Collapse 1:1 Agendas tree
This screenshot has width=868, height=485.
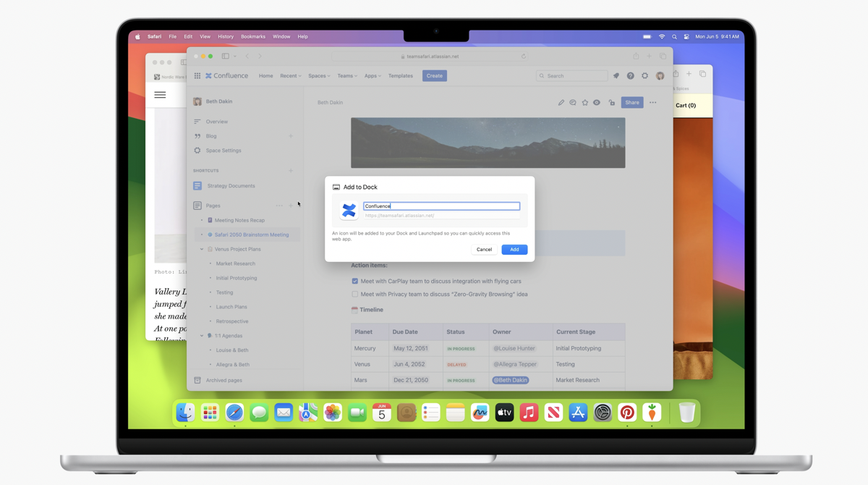tap(202, 336)
